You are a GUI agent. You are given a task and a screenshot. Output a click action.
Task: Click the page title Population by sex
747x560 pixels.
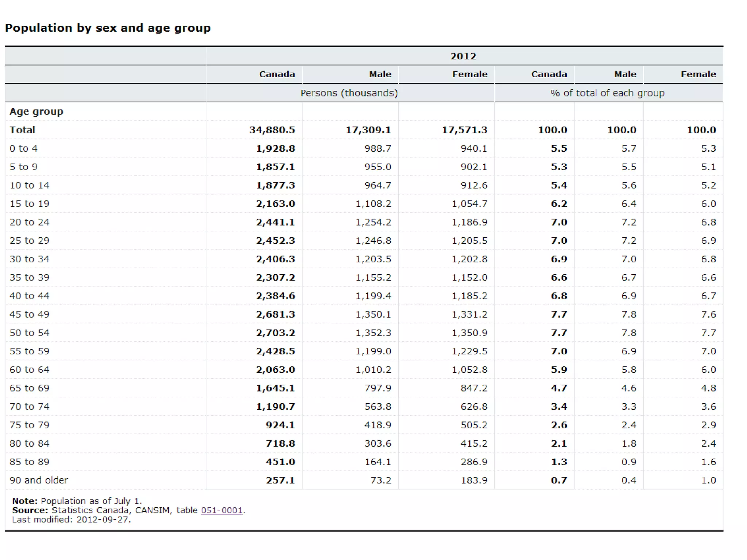108,28
